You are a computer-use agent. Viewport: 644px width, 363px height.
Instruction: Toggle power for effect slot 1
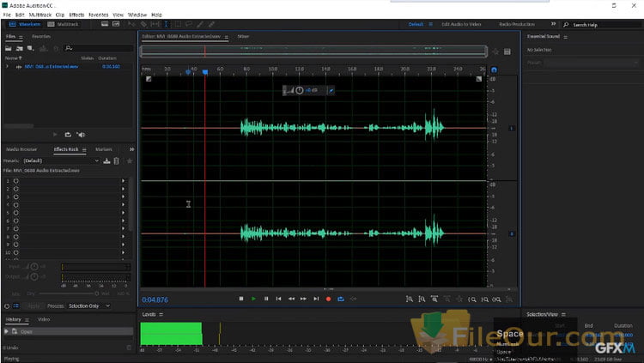(15, 180)
